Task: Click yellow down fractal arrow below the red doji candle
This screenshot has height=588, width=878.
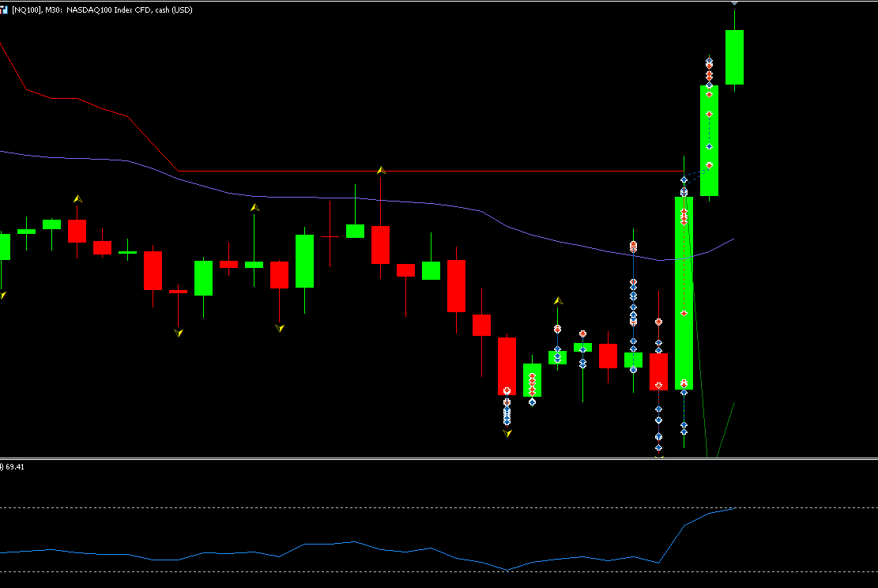Action: click(178, 334)
